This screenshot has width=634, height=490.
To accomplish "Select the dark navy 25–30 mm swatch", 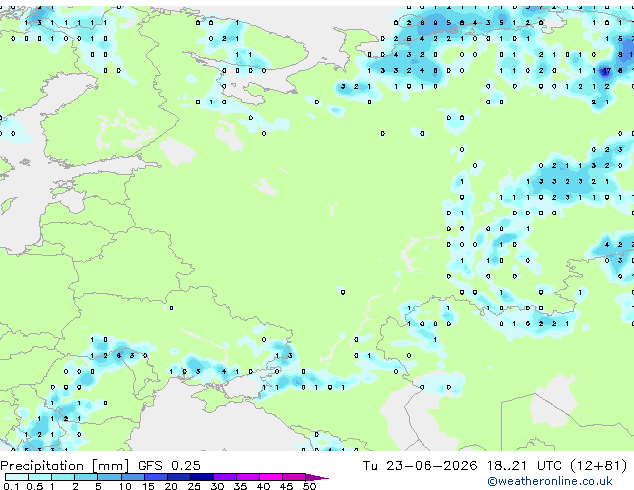I will coord(202,477).
